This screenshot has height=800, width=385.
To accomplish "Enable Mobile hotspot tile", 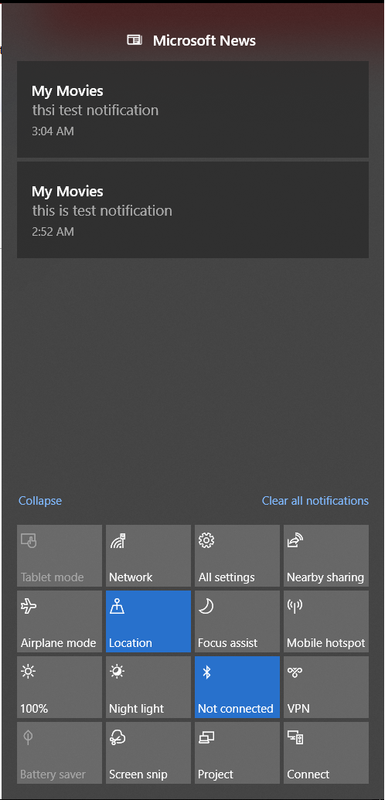I will pos(326,621).
